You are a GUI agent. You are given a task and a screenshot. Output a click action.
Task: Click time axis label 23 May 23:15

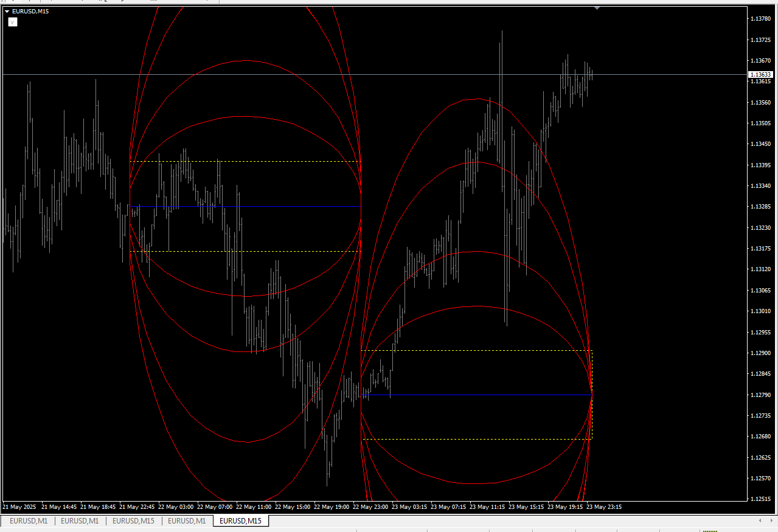click(604, 506)
